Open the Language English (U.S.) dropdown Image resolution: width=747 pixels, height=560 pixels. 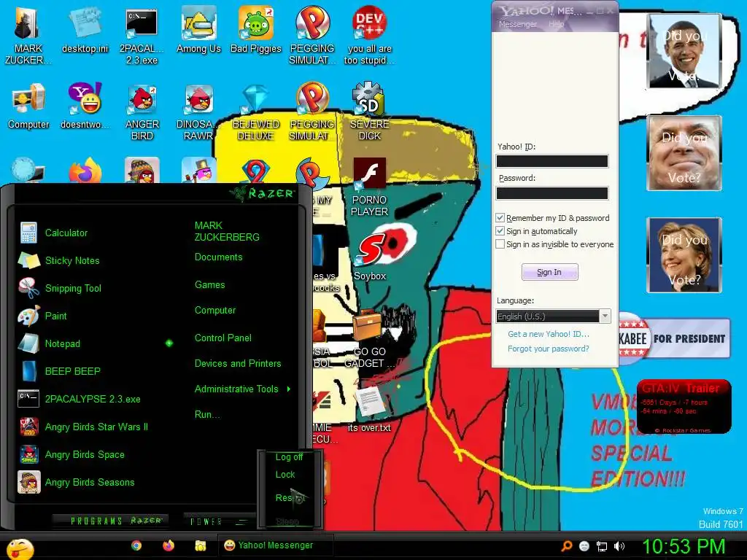tap(553, 316)
